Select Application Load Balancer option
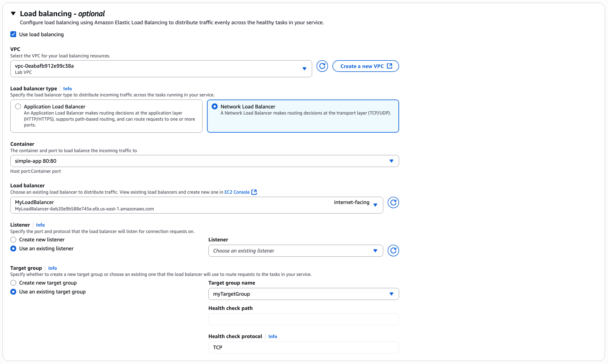The image size is (608, 364). pyautogui.click(x=18, y=106)
